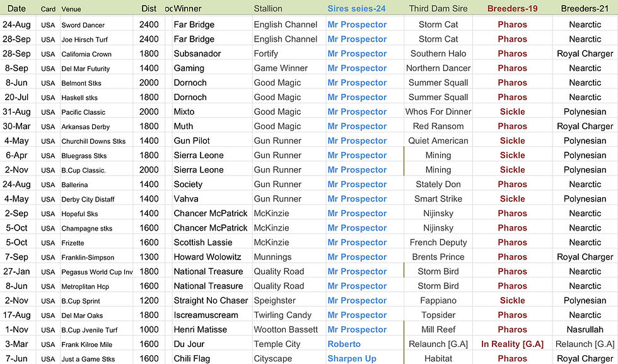Click the Sires seies-24 header

coord(356,8)
